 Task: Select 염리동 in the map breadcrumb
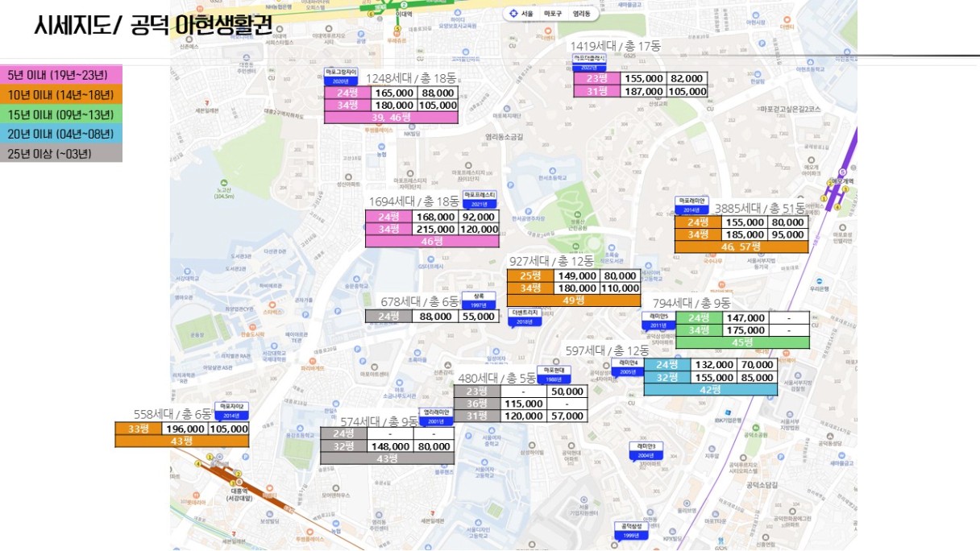[581, 14]
